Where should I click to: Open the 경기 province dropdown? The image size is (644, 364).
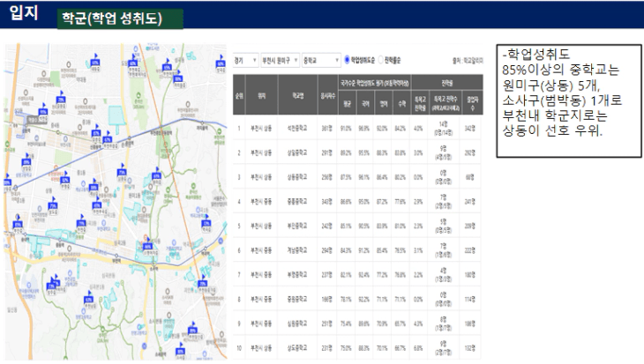(245, 60)
